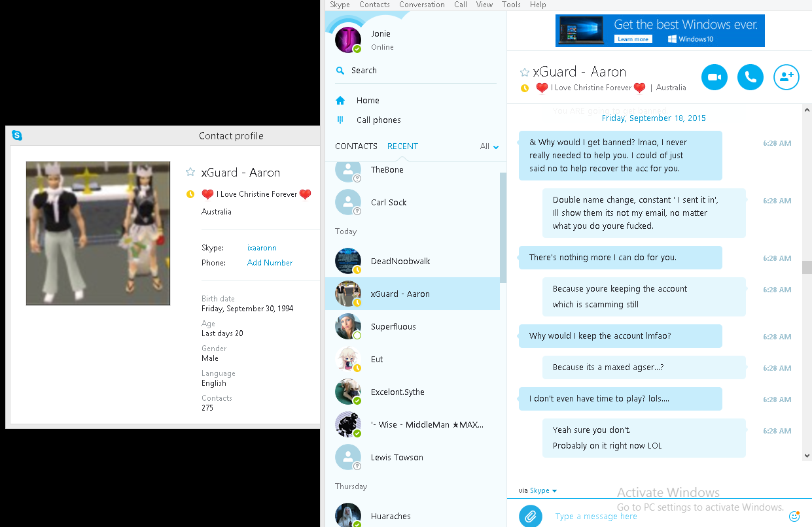Open the View menu

pyautogui.click(x=484, y=5)
